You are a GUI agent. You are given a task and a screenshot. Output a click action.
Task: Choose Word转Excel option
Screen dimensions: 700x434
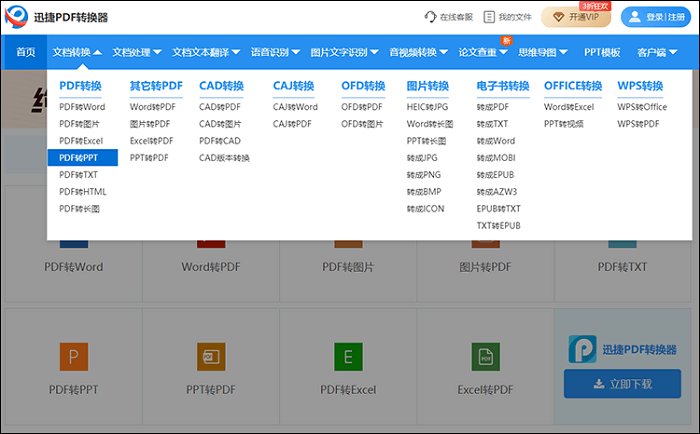pos(569,107)
